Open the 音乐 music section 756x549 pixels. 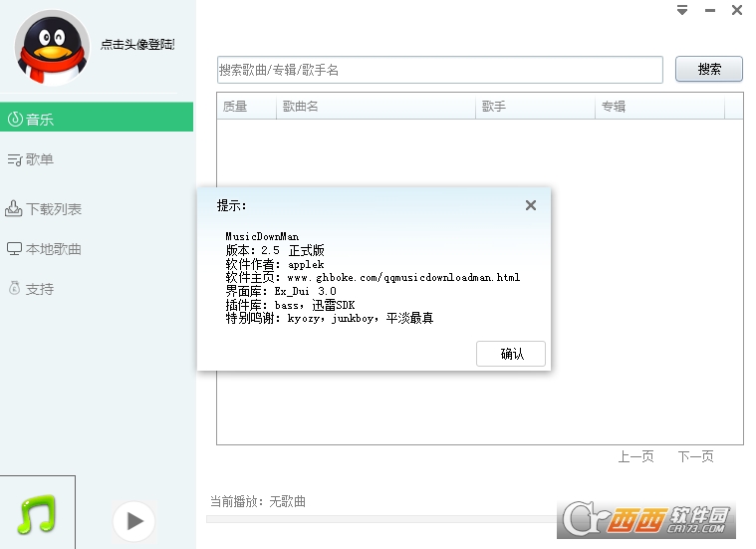(x=97, y=118)
